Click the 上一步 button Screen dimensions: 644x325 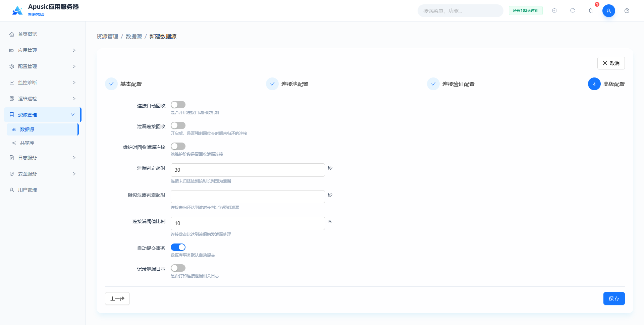(117, 299)
